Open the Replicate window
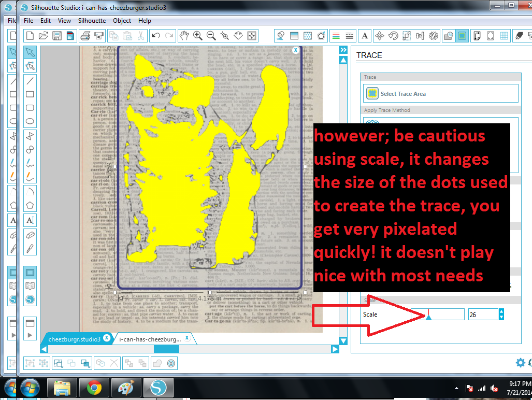Image resolution: width=532 pixels, height=400 pixels. [x=434, y=36]
